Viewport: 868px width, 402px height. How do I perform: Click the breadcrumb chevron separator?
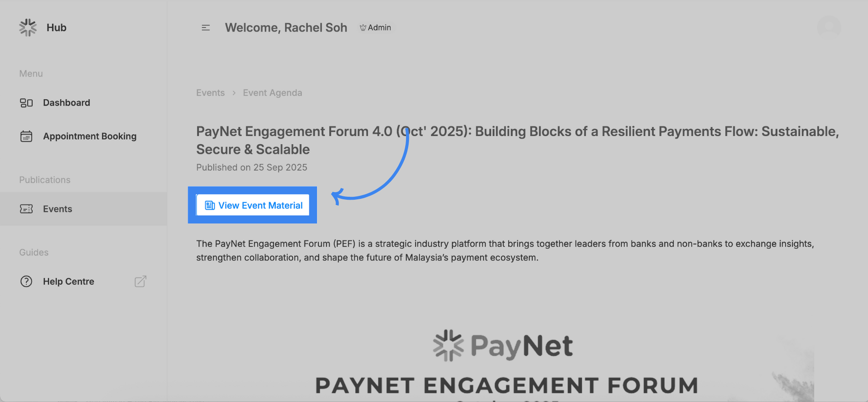coord(234,93)
